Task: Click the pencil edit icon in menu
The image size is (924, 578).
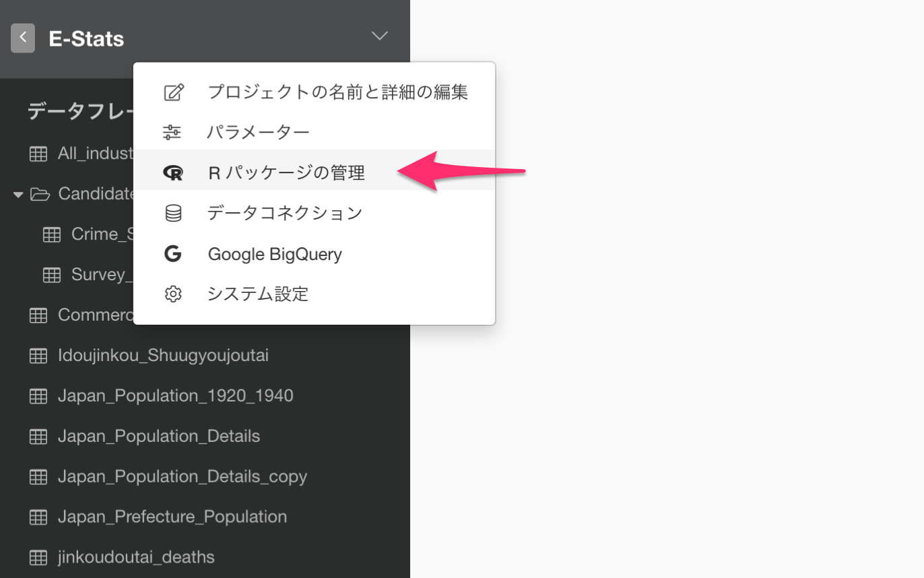Action: [174, 92]
